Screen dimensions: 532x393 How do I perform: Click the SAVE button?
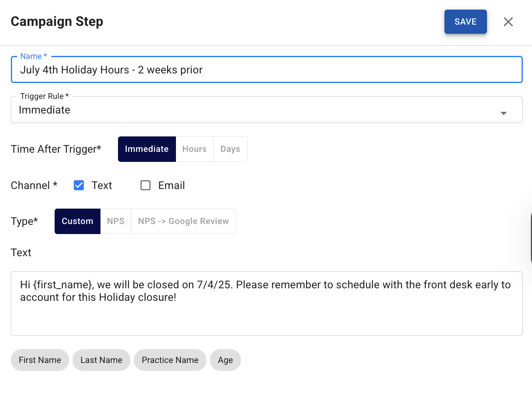[465, 22]
